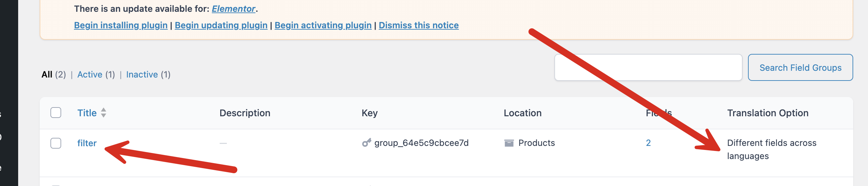Filter list to Active field groups
Image resolution: width=868 pixels, height=186 pixels.
(x=96, y=74)
